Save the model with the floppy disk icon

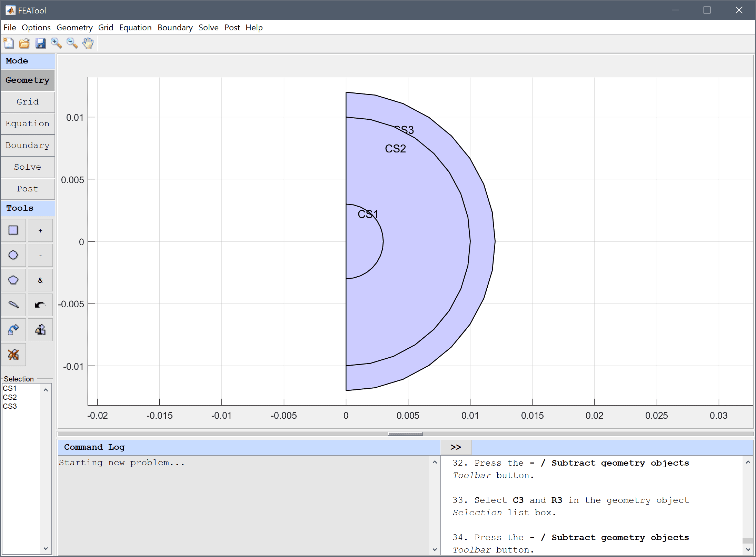coord(40,43)
